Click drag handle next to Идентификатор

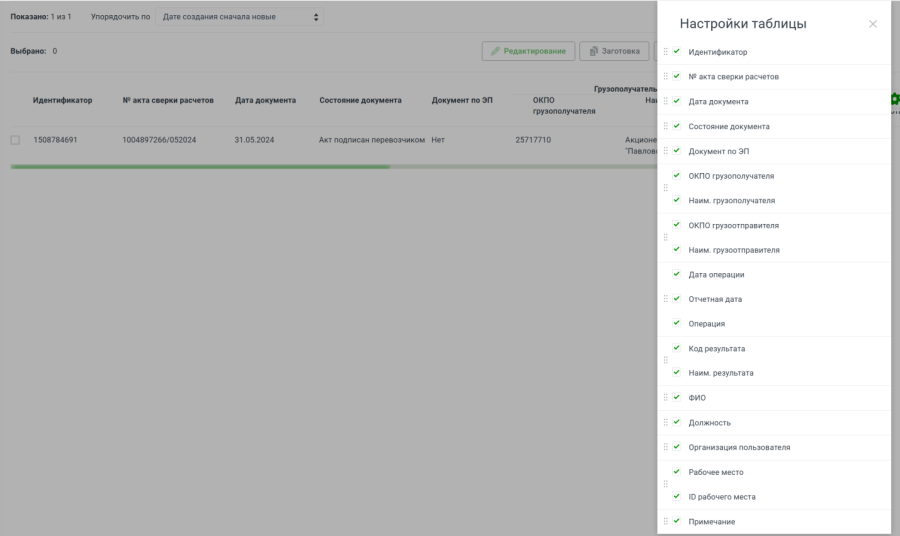pyautogui.click(x=666, y=52)
